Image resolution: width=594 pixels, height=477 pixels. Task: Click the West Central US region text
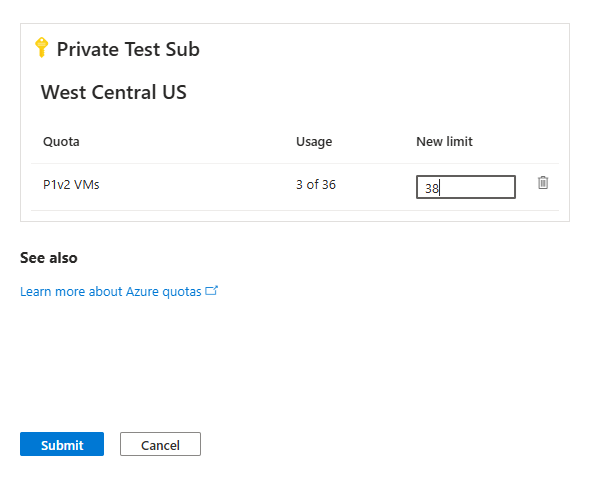(x=114, y=92)
